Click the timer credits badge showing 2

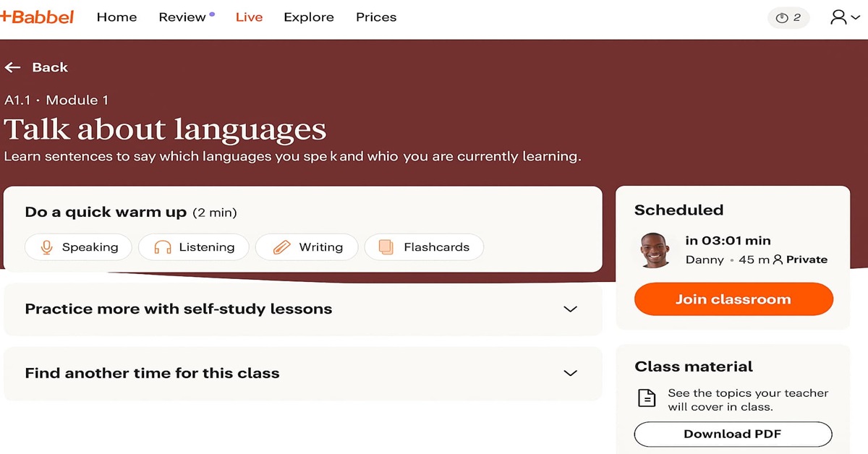tap(788, 17)
